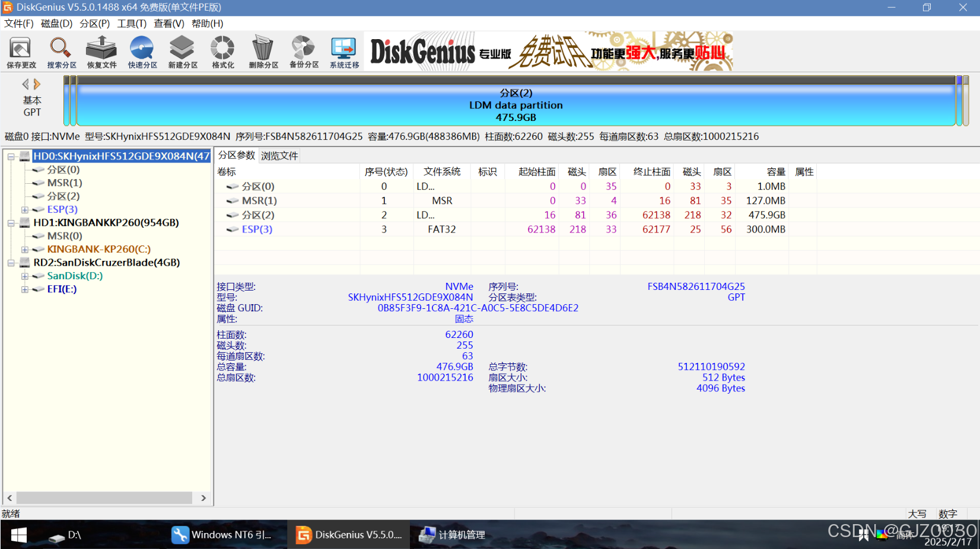Click the tree panel horizontal scrollbar thumb
Image resolution: width=980 pixels, height=549 pixels.
click(x=104, y=498)
